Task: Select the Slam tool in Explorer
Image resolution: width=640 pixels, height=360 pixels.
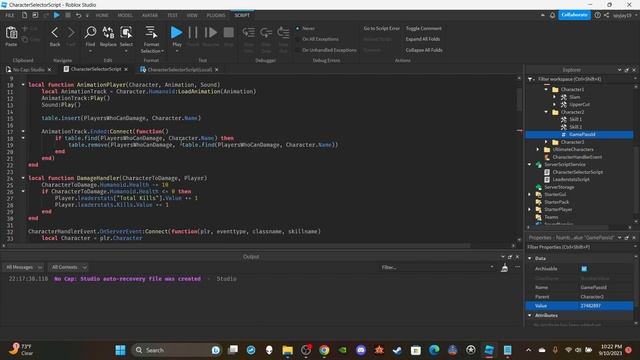Action: point(575,97)
